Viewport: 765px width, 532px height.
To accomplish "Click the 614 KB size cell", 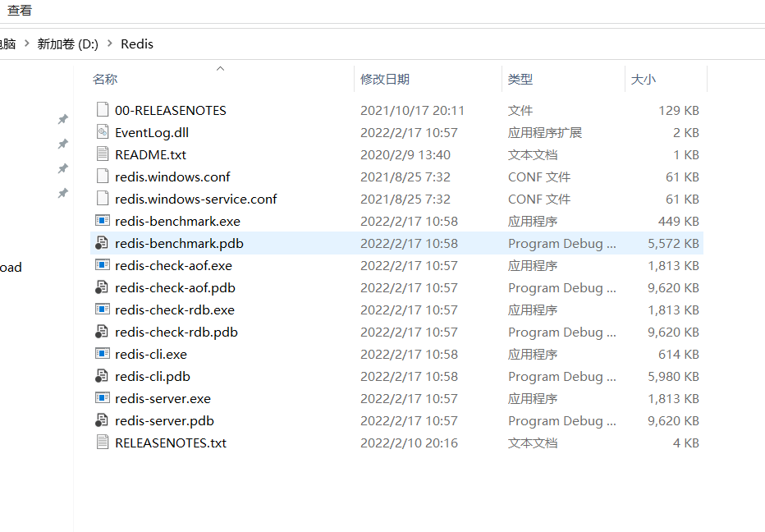I will click(679, 355).
